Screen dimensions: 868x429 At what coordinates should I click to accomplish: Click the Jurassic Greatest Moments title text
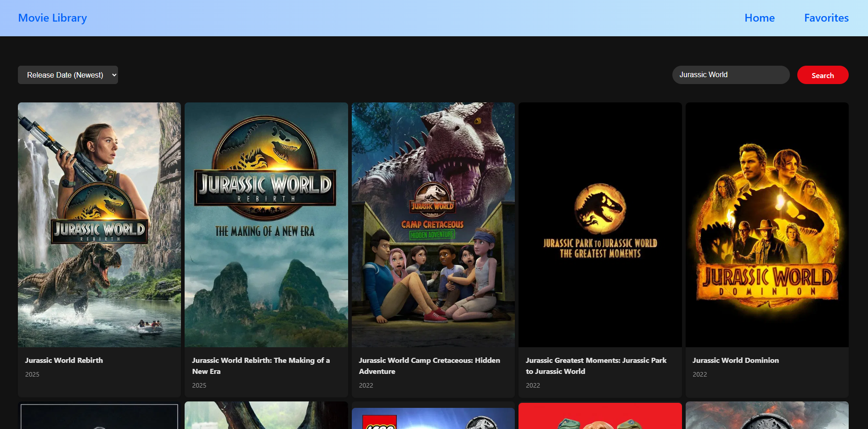(x=596, y=366)
